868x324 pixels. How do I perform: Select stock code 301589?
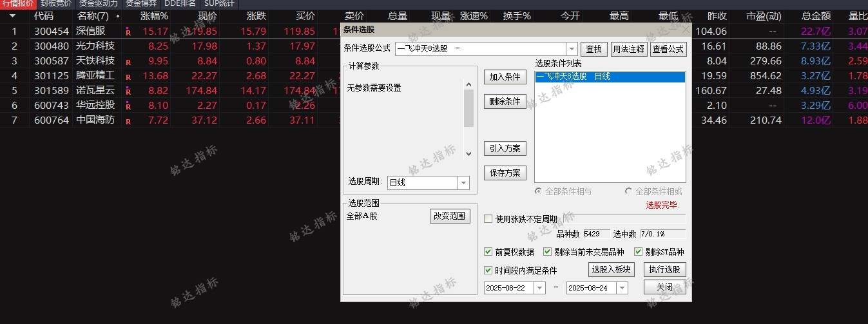point(51,91)
